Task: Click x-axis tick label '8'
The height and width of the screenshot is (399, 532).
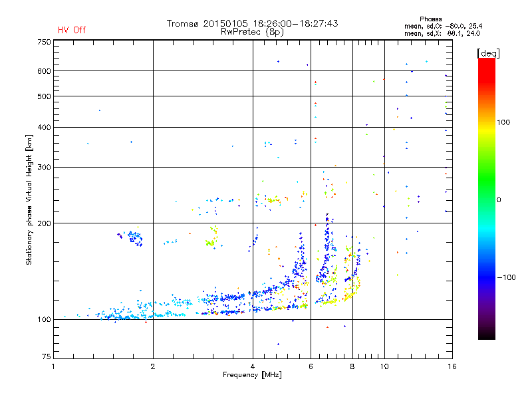Action: coord(352,366)
